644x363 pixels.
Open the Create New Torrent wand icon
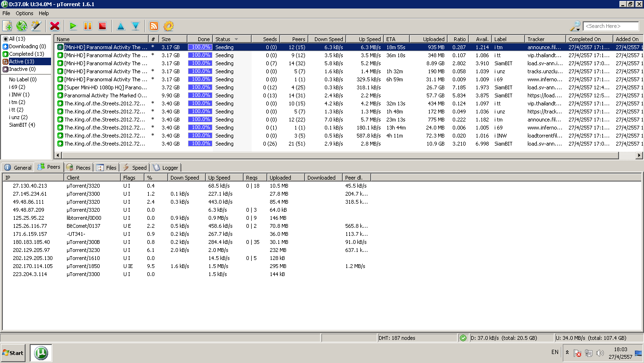[36, 26]
